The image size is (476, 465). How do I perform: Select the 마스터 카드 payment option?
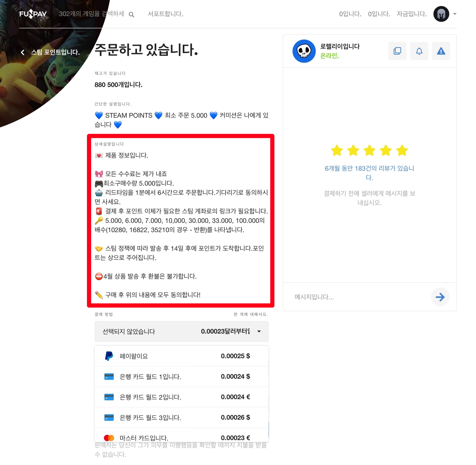(x=182, y=436)
